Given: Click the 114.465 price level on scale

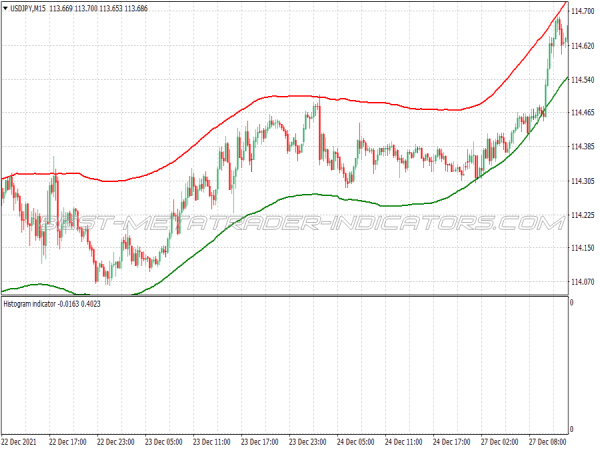Looking at the screenshot, I should [x=584, y=114].
